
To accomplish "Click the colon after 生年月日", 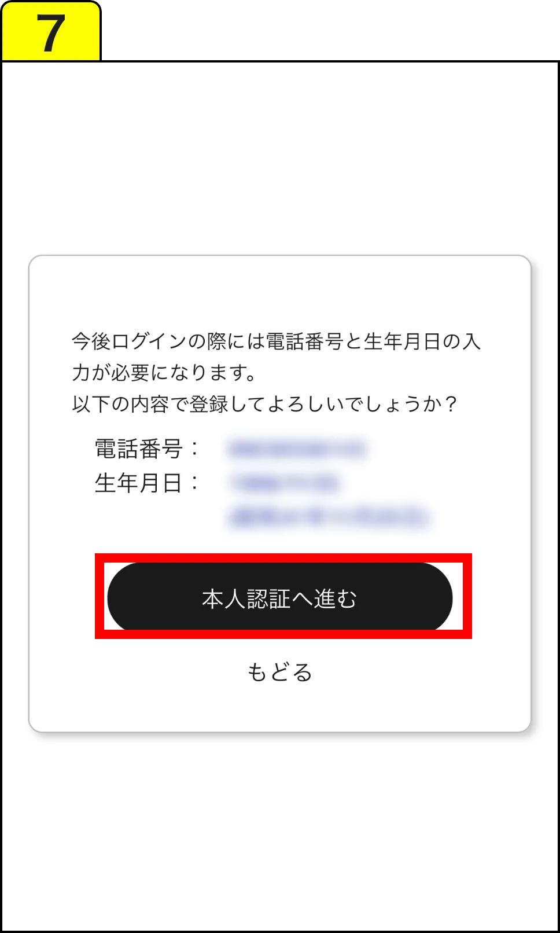I will [x=194, y=483].
